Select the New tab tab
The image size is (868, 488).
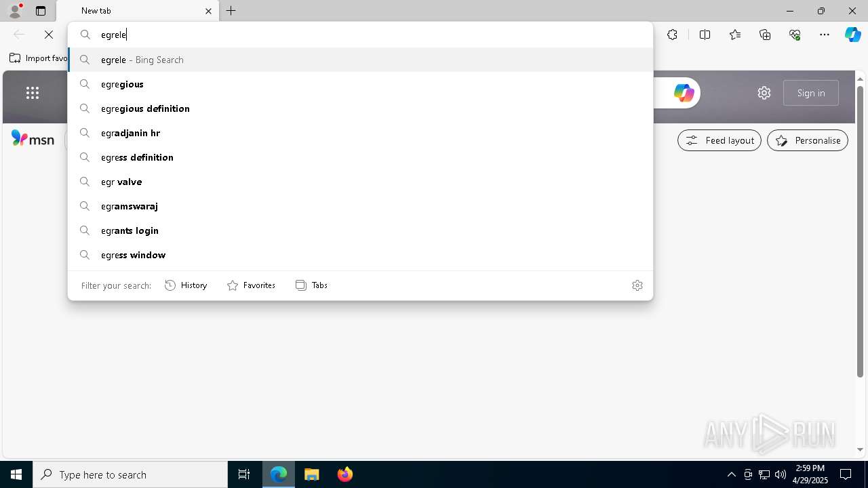[138, 11]
